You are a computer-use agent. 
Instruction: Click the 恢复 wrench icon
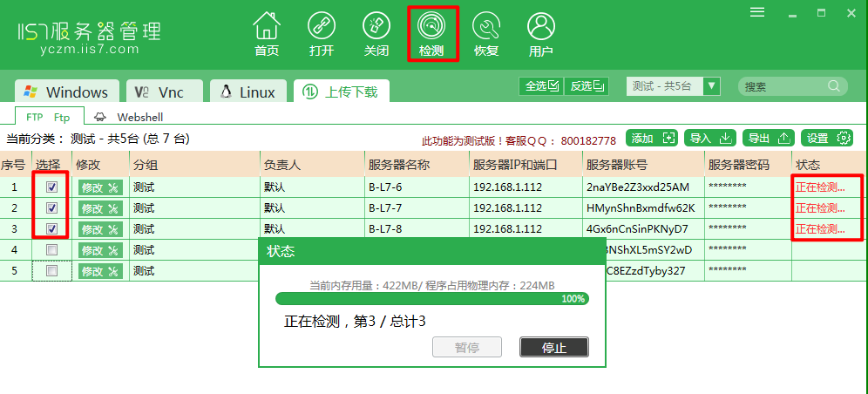486,34
